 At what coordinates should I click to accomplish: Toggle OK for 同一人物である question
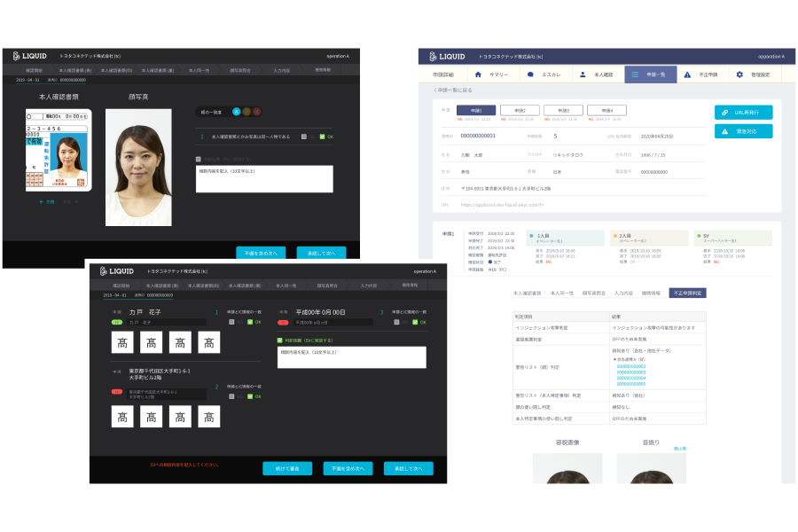point(322,137)
